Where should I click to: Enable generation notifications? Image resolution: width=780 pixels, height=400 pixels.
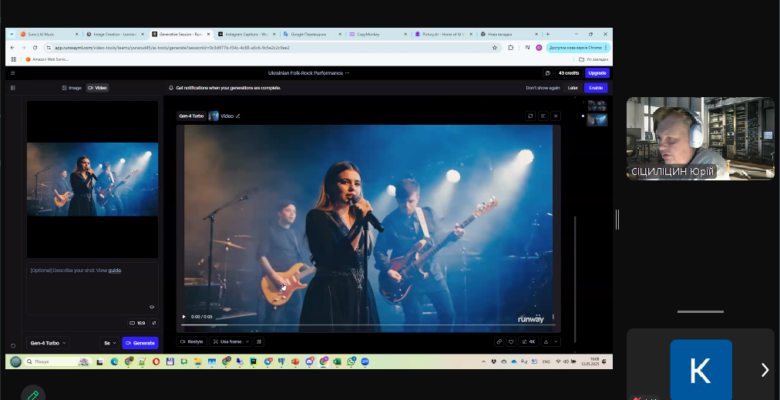pyautogui.click(x=596, y=88)
